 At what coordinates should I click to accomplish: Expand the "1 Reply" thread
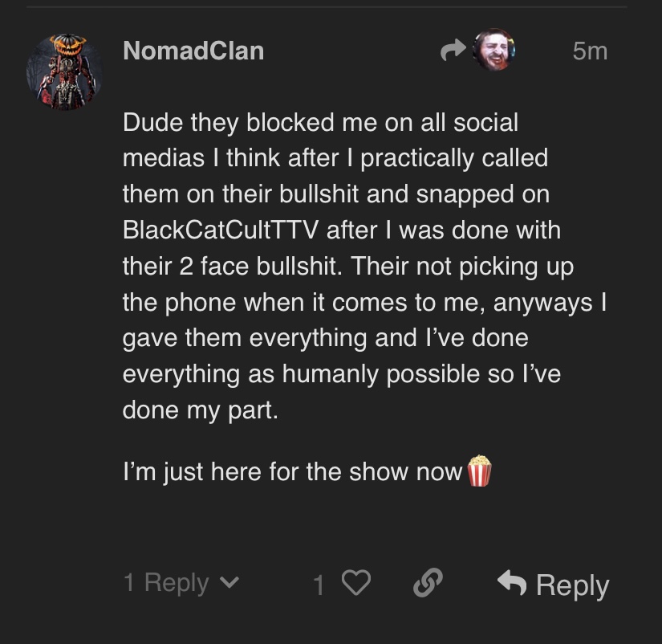pyautogui.click(x=166, y=583)
